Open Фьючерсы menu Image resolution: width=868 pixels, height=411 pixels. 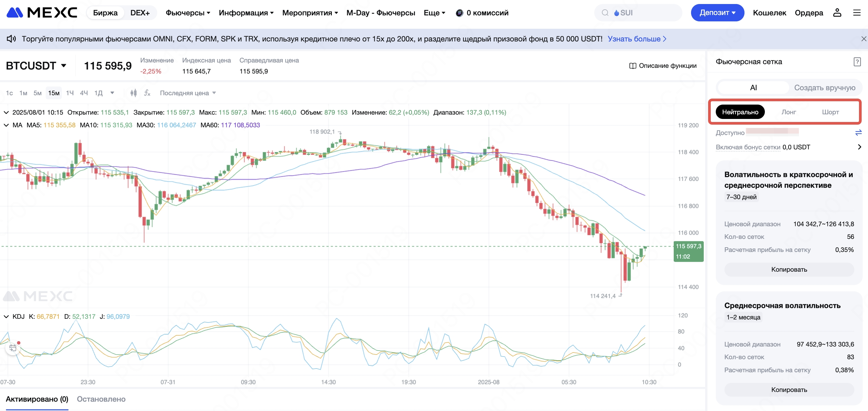[188, 13]
